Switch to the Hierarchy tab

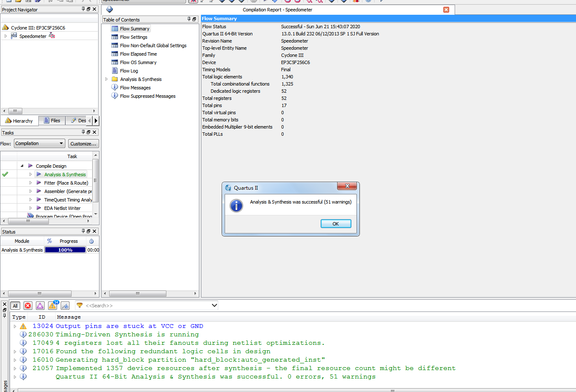[19, 121]
